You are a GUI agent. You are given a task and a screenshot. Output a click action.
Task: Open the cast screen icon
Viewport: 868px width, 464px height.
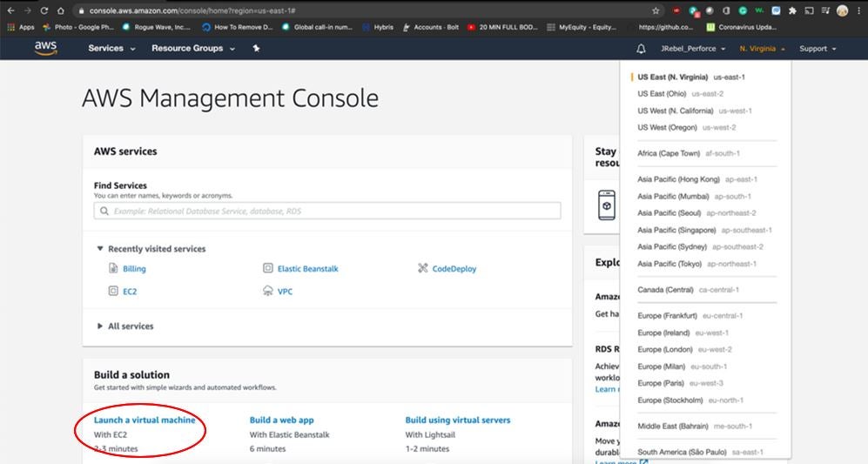[x=809, y=10]
